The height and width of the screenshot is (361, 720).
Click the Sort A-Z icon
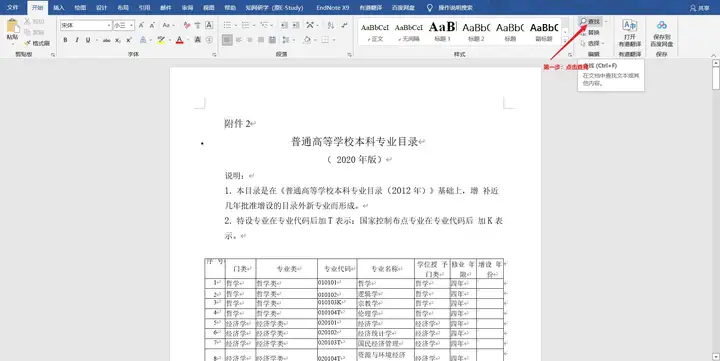(331, 25)
